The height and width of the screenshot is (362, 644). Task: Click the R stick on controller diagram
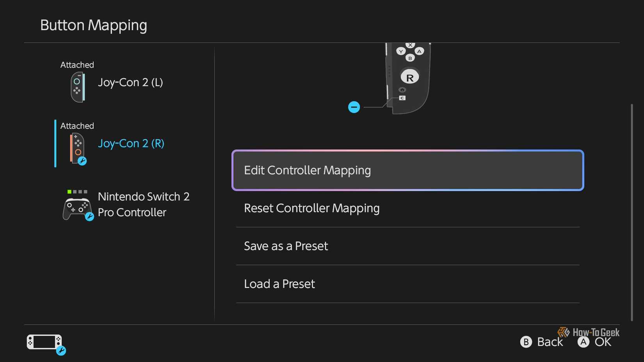[409, 77]
